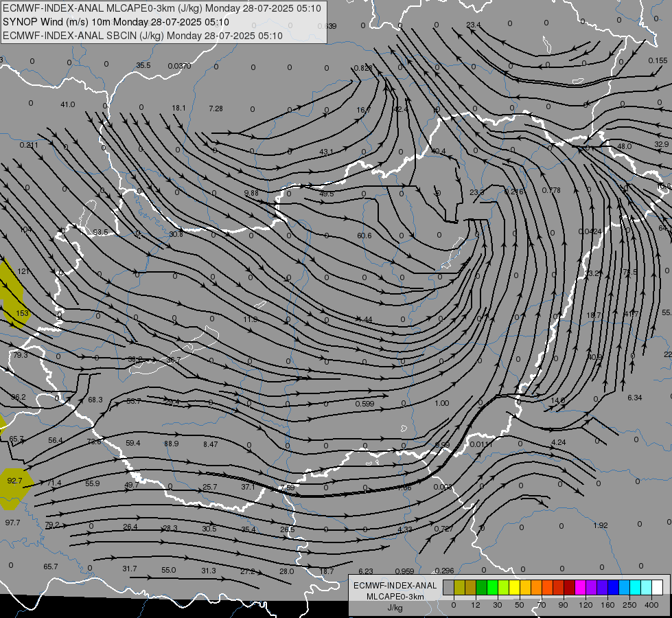Click the cyan legend swatch
The width and height of the screenshot is (672, 618).
click(x=636, y=587)
